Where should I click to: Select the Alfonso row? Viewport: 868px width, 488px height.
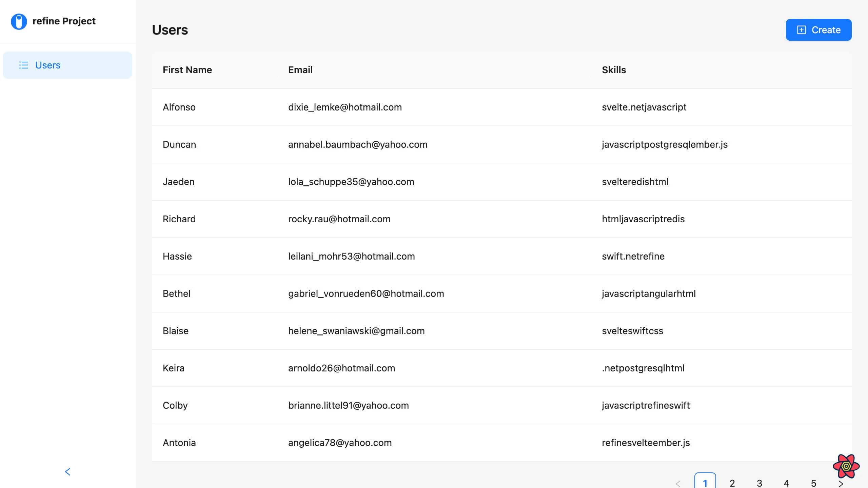tap(179, 107)
